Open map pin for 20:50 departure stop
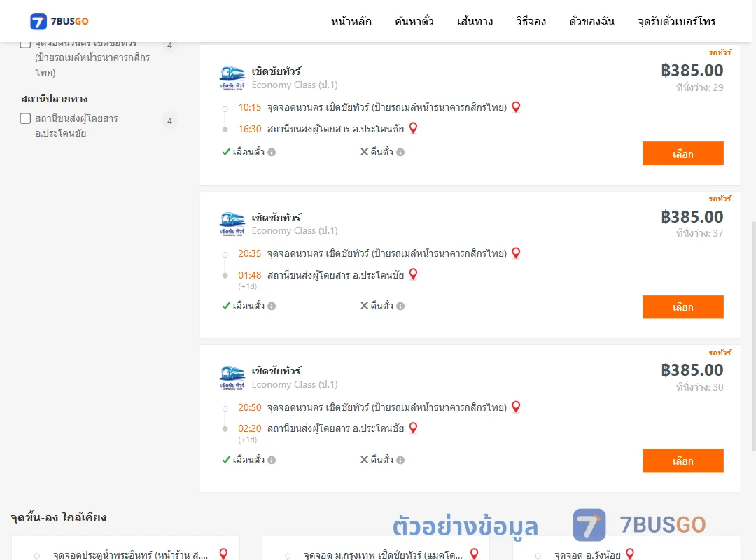756x560 pixels. click(x=516, y=407)
